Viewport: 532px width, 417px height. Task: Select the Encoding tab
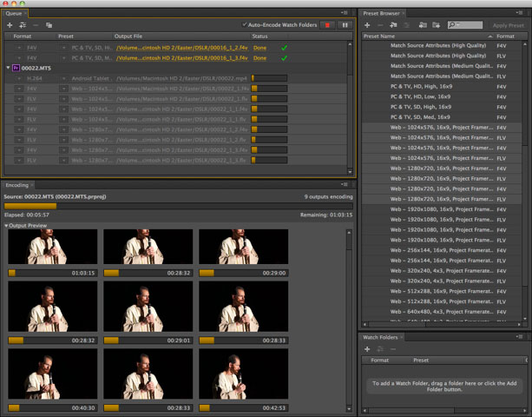[x=17, y=185]
